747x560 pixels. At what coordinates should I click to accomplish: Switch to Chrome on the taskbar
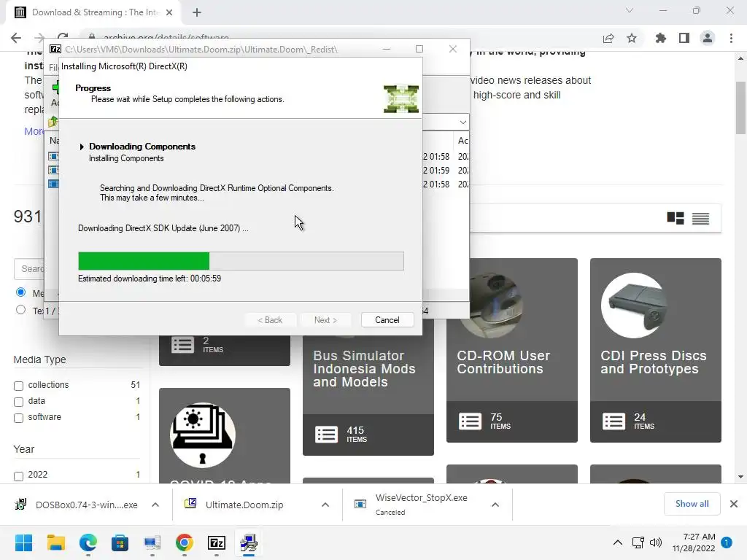pyautogui.click(x=185, y=542)
